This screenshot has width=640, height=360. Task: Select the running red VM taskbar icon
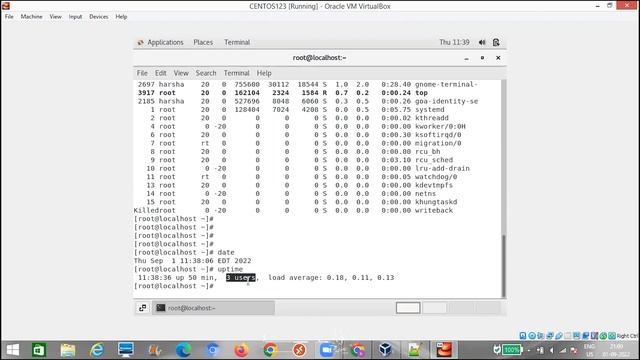tap(444, 350)
